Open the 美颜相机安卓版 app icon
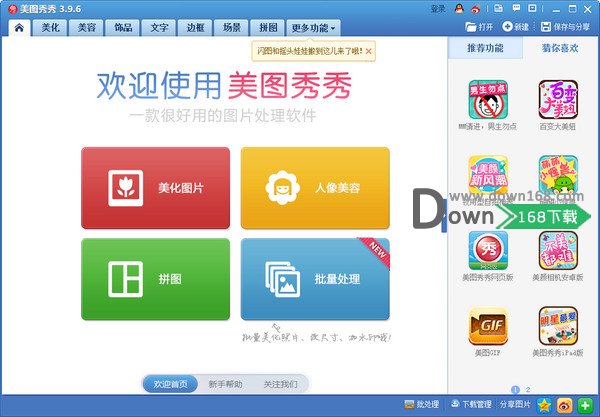 pyautogui.click(x=558, y=251)
